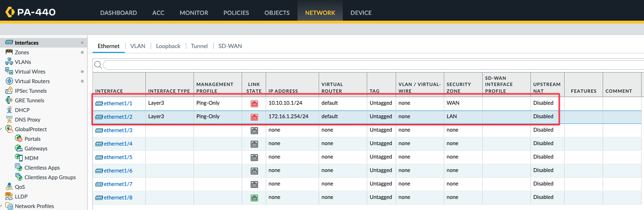Click ethernet1/3 gray link state icon

click(x=254, y=130)
